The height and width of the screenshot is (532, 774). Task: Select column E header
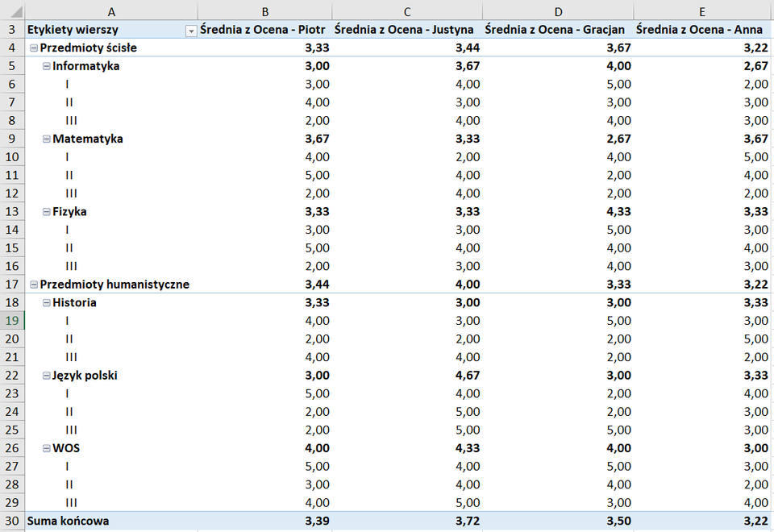point(702,10)
